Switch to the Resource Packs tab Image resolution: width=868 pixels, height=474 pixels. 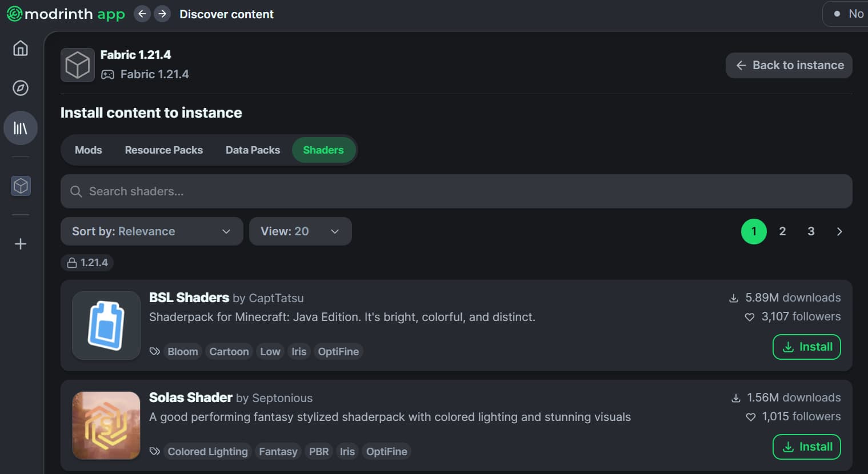click(164, 150)
